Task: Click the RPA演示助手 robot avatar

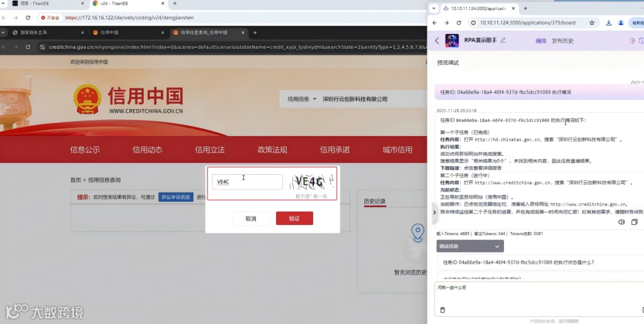Action: point(452,41)
